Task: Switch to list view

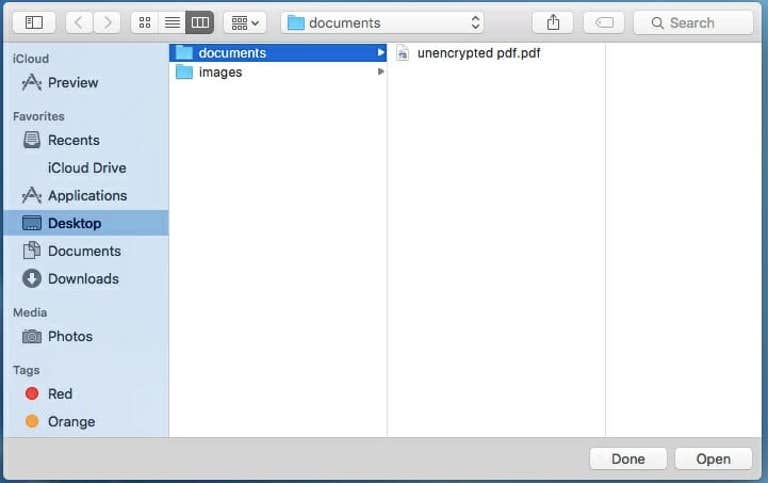Action: (x=172, y=23)
